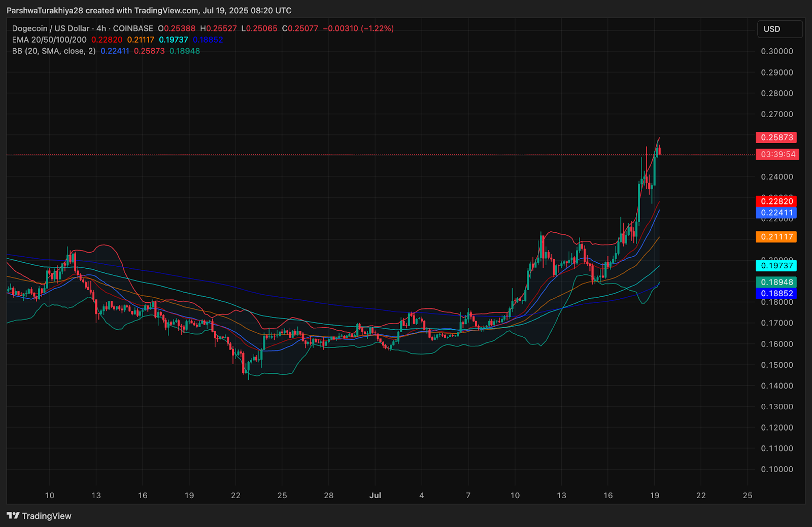Click the red 0.25873 price axis label
812x527 pixels.
776,137
